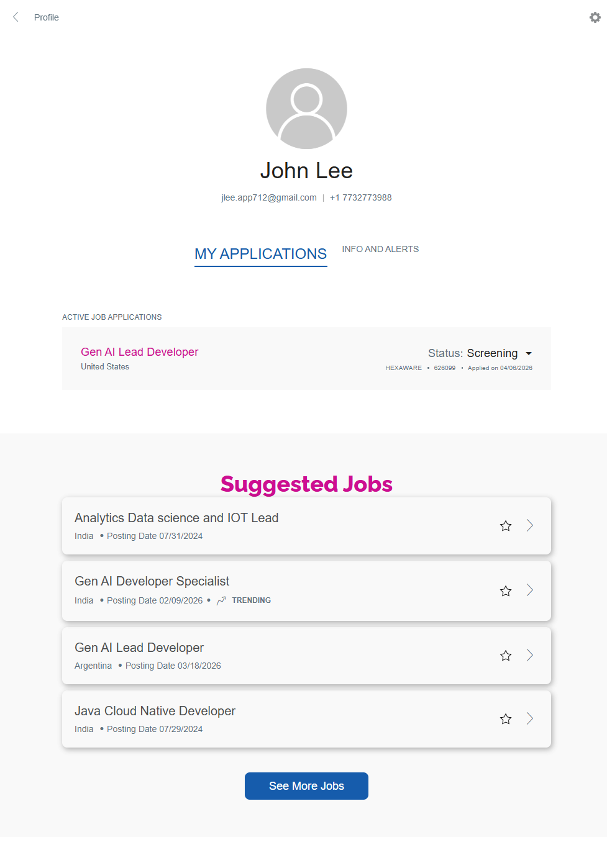Expand the Screening status dropdown arrow
Image resolution: width=607 pixels, height=868 pixels.
point(529,353)
